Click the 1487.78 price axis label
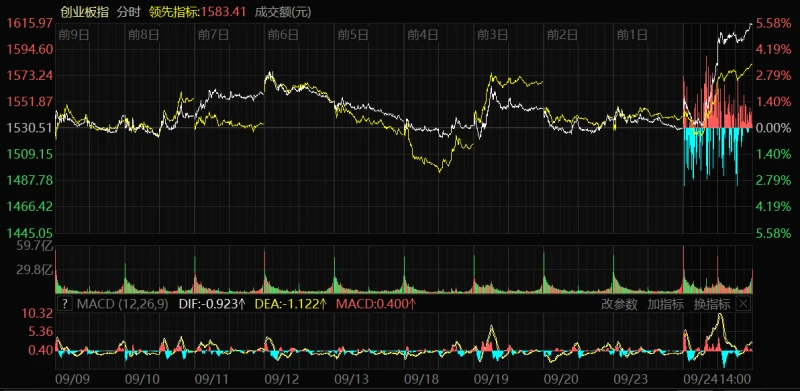The height and width of the screenshot is (391, 800). pyautogui.click(x=29, y=180)
